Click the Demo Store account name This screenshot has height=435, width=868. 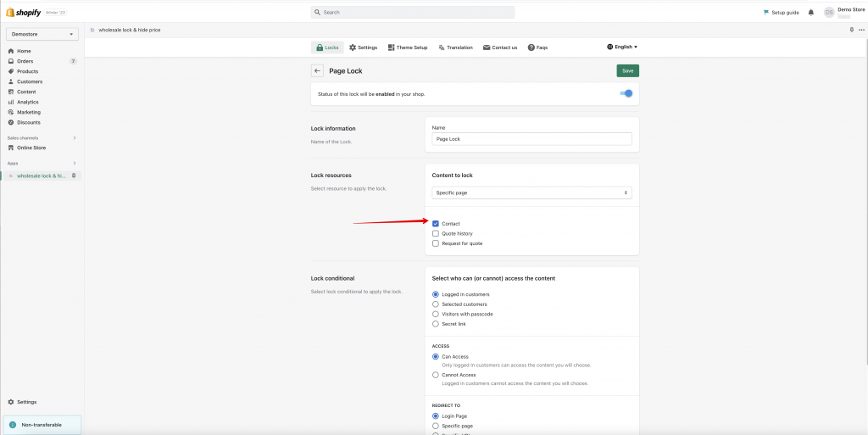point(851,9)
